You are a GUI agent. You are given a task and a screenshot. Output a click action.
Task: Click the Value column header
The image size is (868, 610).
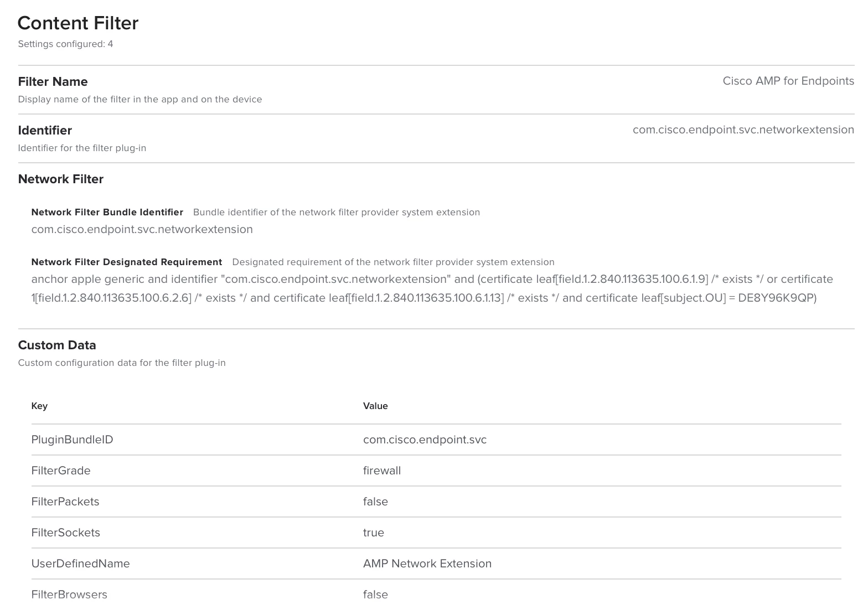click(x=375, y=406)
